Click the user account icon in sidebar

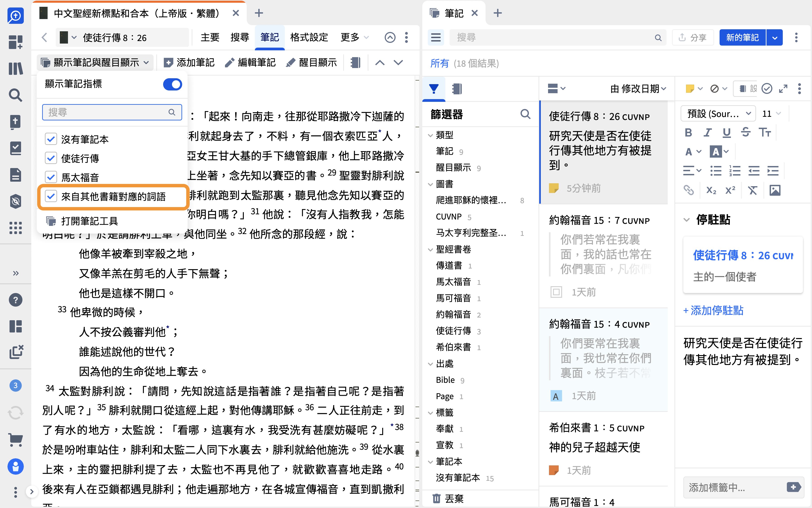coord(15,466)
